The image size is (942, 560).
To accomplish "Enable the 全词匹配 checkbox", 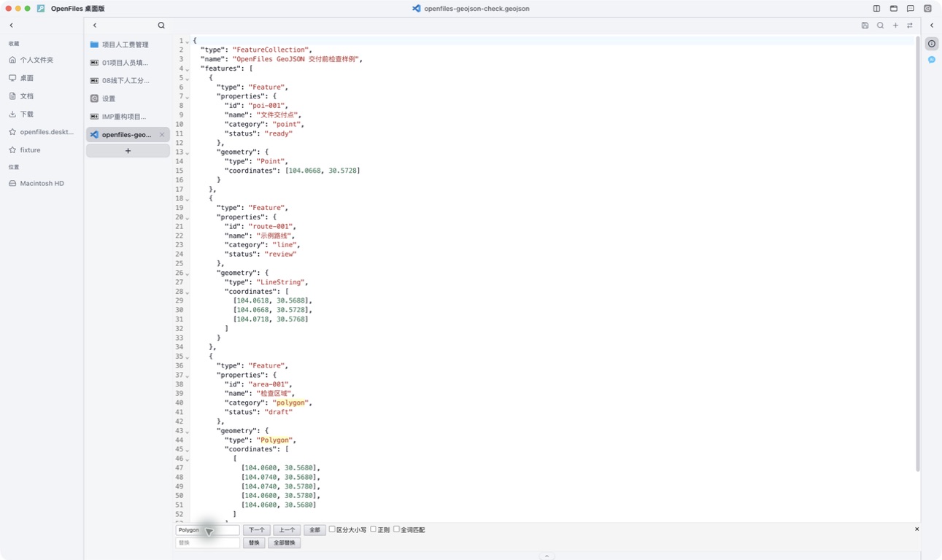I will pos(396,529).
